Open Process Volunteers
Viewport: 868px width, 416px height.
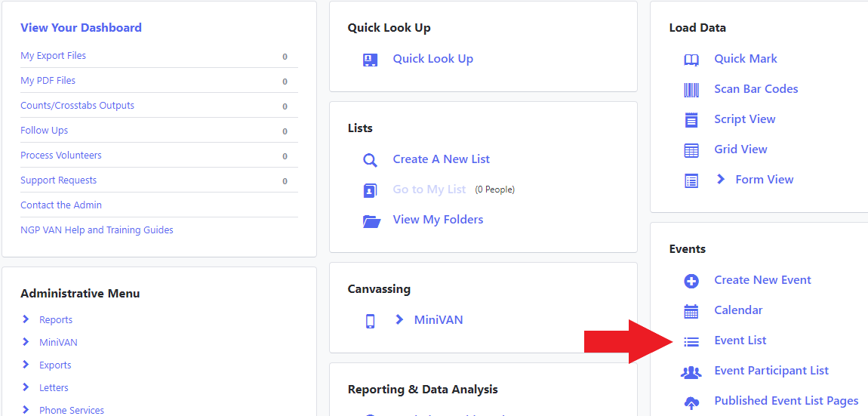[x=61, y=155]
